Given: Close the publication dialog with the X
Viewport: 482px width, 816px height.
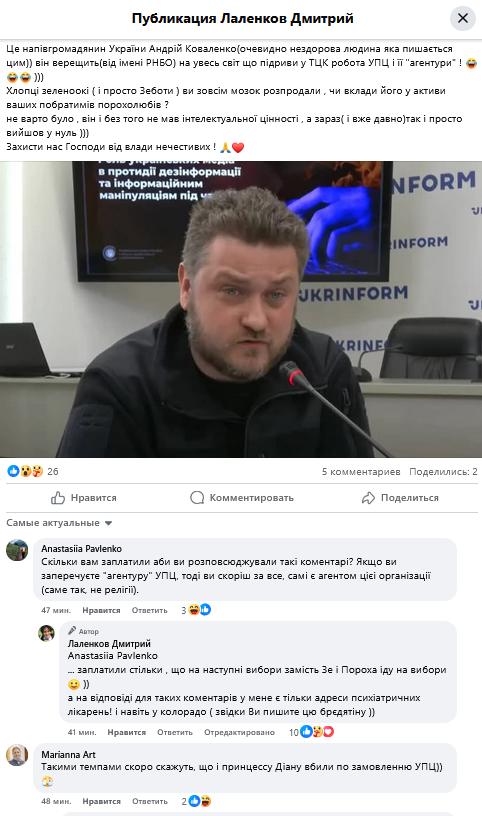Looking at the screenshot, I should [x=462, y=19].
